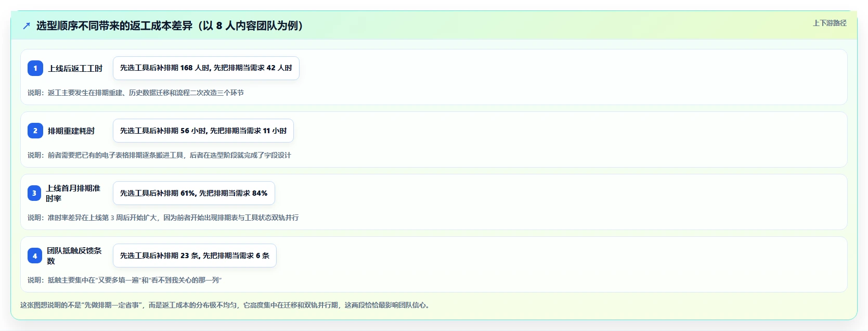This screenshot has height=331, width=868.
Task: Click the note about 排期重建、历史数据迁移
Action: coord(136,93)
